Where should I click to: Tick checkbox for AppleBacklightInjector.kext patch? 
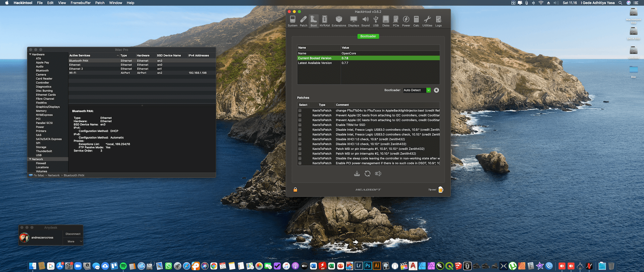[x=300, y=110]
